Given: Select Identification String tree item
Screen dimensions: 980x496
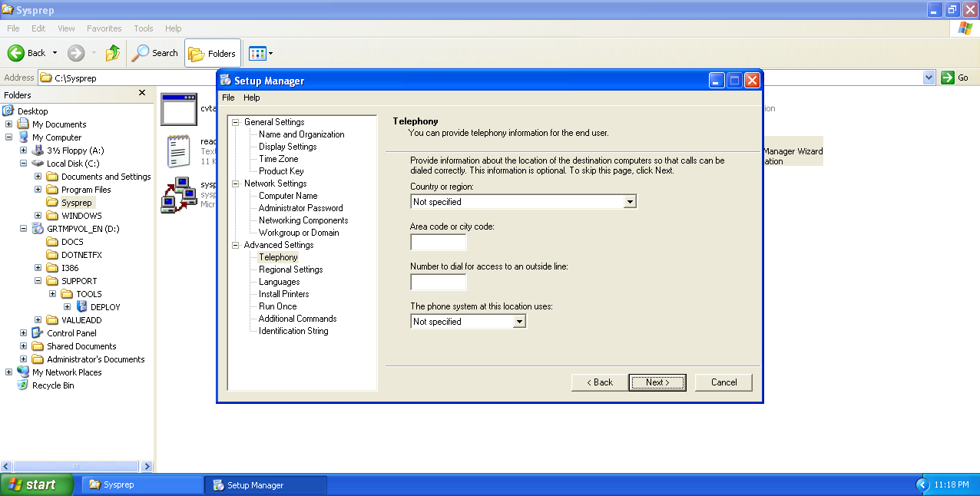Looking at the screenshot, I should pyautogui.click(x=293, y=331).
